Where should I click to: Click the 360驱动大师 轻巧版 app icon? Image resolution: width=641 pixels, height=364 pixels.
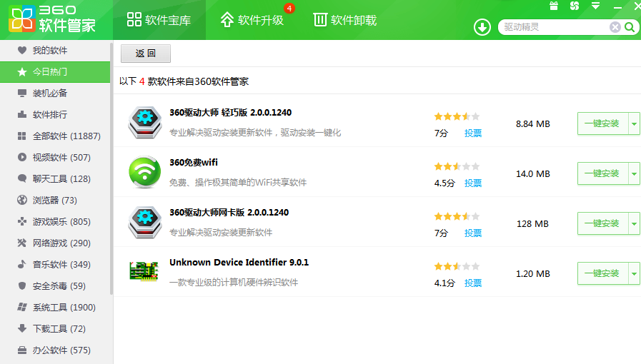coord(145,123)
